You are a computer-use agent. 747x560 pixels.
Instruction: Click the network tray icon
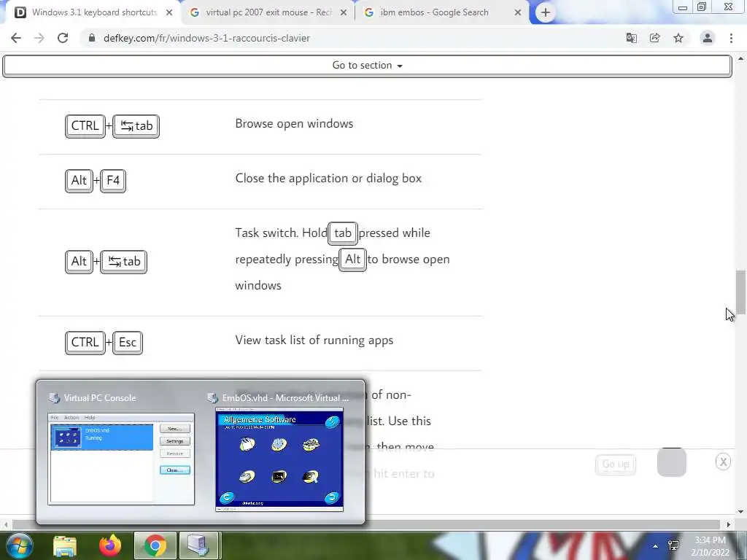(673, 545)
